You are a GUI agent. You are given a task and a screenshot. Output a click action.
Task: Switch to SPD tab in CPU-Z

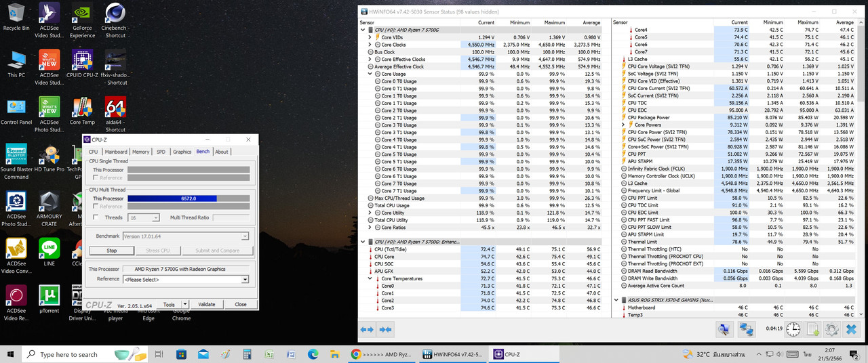pos(161,152)
